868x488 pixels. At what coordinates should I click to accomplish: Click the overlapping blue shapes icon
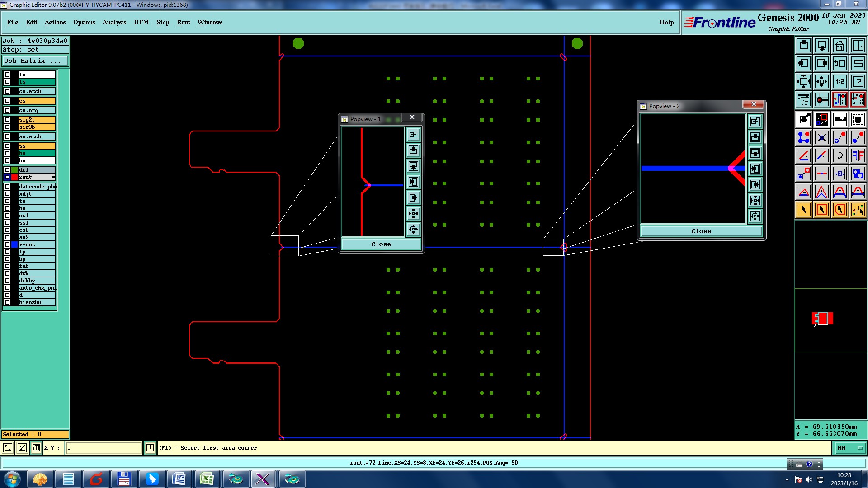pos(858,174)
